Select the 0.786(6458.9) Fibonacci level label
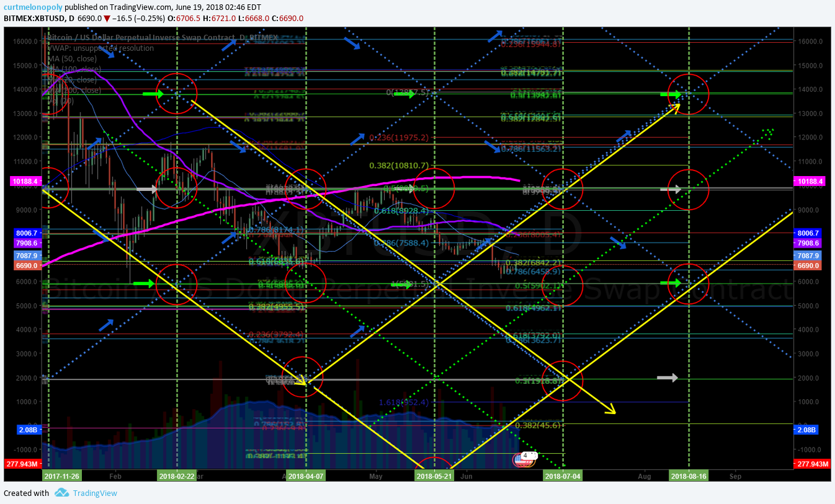The width and height of the screenshot is (835, 504). click(x=533, y=271)
